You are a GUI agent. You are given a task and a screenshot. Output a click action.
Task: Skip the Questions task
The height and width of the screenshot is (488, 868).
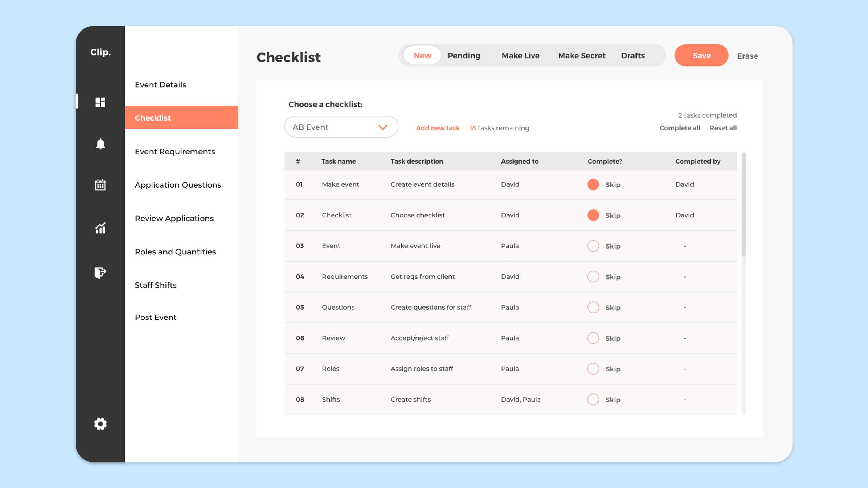click(613, 308)
